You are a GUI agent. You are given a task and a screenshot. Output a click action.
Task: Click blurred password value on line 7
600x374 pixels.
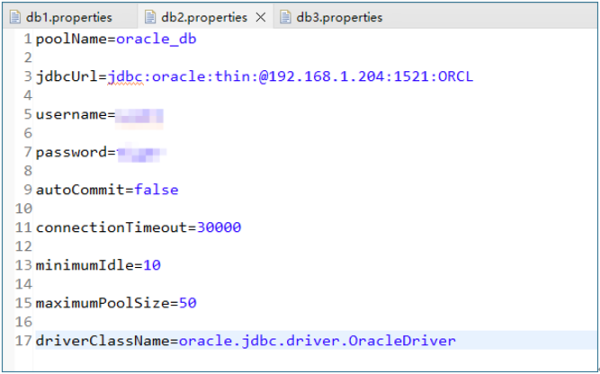[141, 153]
